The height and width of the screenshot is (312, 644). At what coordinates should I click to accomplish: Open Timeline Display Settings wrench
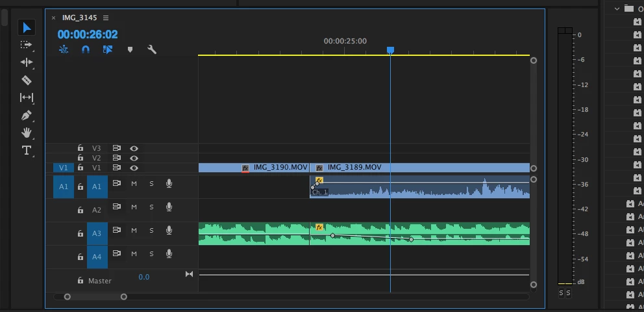coord(151,49)
